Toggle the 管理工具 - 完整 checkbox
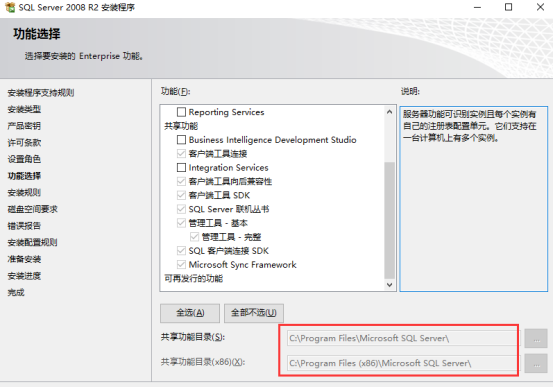The width and height of the screenshot is (554, 387). point(194,237)
